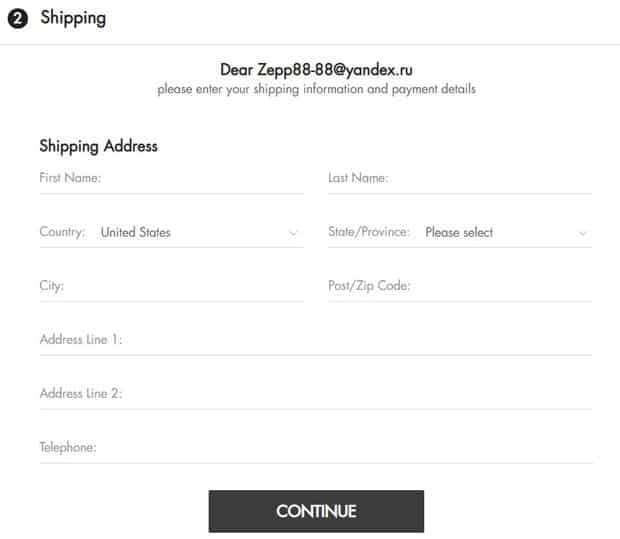Screen dimensions: 620x539
Task: Click the 'Shipping' section header title
Action: 73,18
